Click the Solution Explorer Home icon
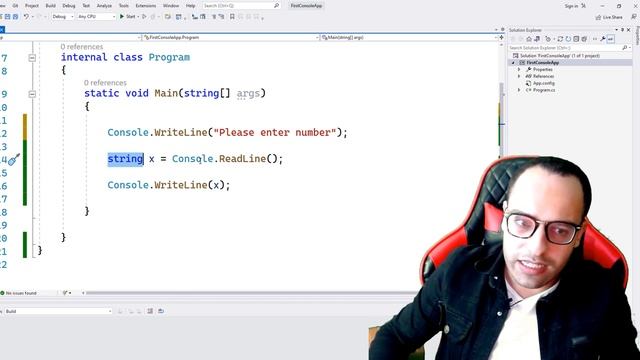The image size is (640, 360). point(529,39)
